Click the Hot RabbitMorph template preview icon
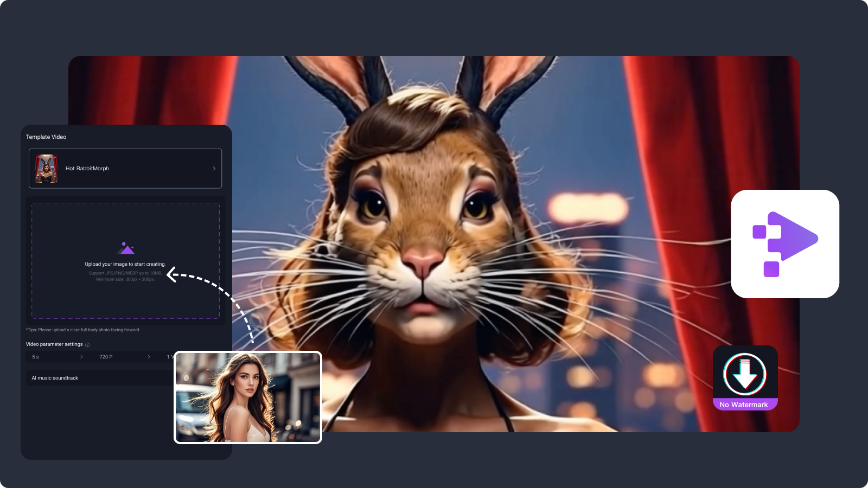Image resolution: width=868 pixels, height=488 pixels. [47, 168]
